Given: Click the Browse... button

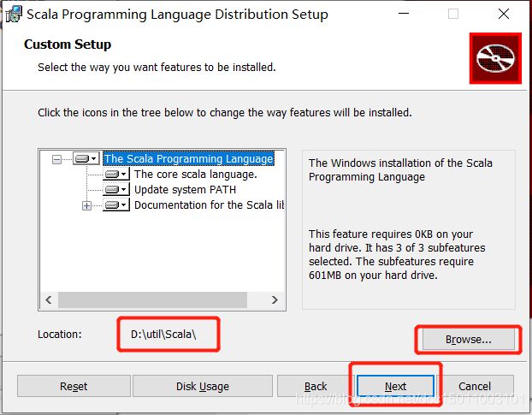Looking at the screenshot, I should pyautogui.click(x=468, y=340).
